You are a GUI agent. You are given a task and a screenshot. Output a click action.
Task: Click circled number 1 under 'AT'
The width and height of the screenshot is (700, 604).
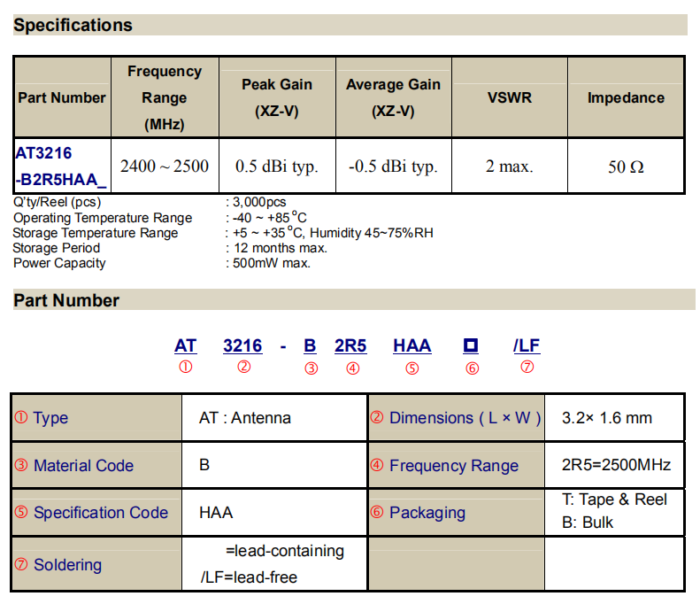[x=186, y=368]
